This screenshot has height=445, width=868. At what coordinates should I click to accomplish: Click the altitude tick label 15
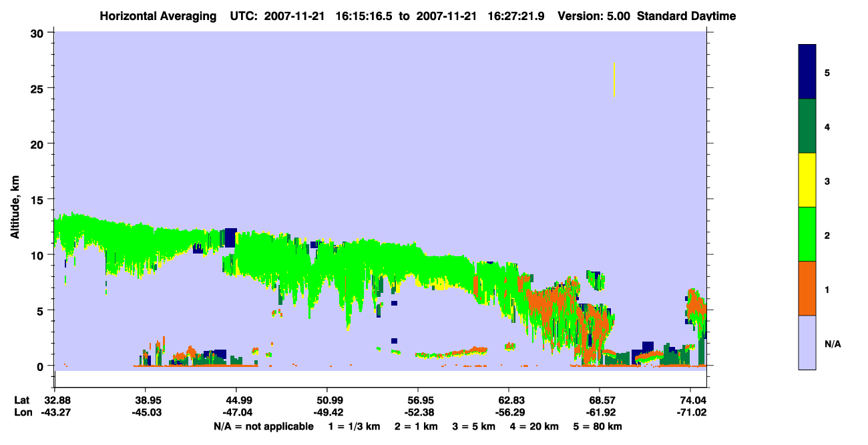point(39,199)
